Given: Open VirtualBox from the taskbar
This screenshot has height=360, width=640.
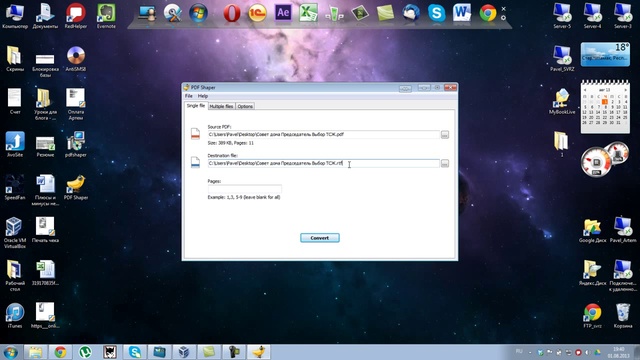Looking at the screenshot, I should (184, 352).
